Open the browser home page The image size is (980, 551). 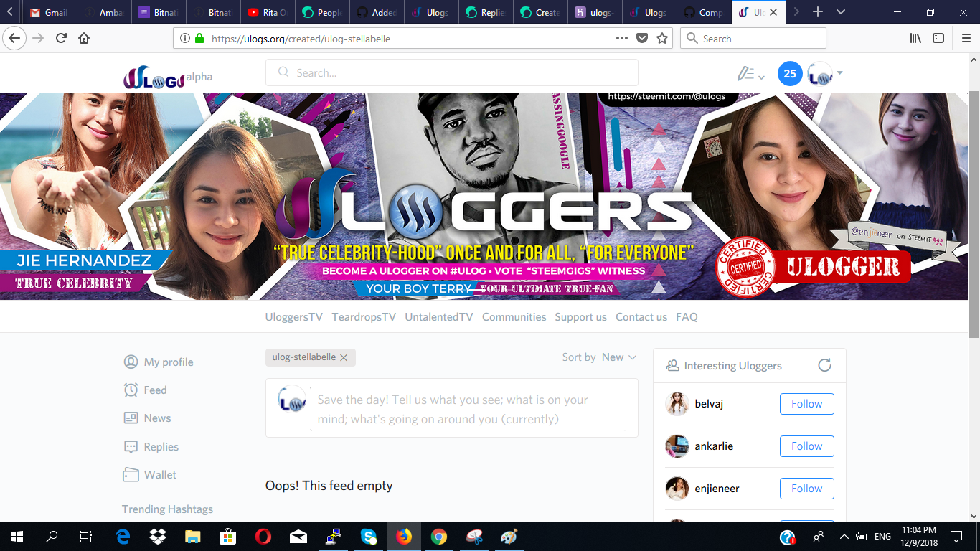(x=84, y=38)
